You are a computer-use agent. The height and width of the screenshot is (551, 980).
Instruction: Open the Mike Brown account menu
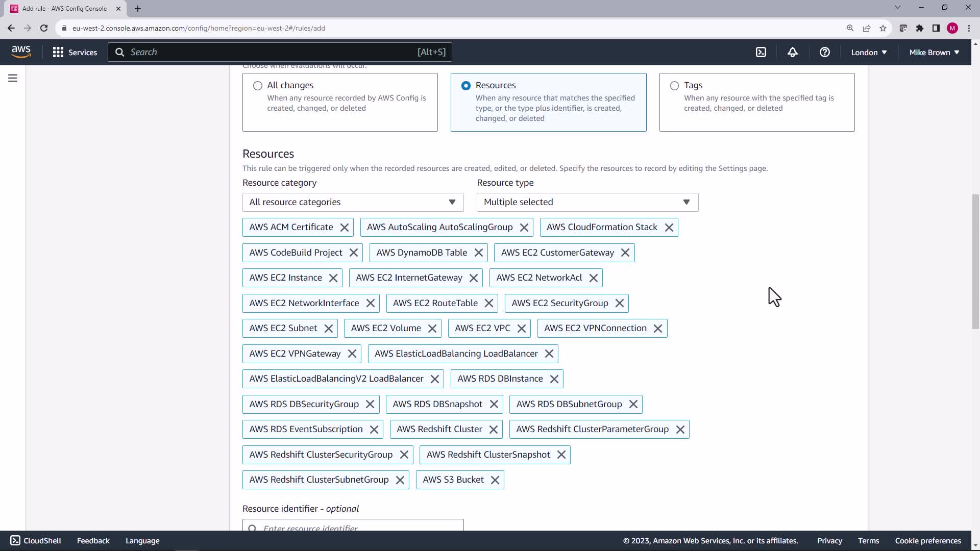pyautogui.click(x=934, y=52)
